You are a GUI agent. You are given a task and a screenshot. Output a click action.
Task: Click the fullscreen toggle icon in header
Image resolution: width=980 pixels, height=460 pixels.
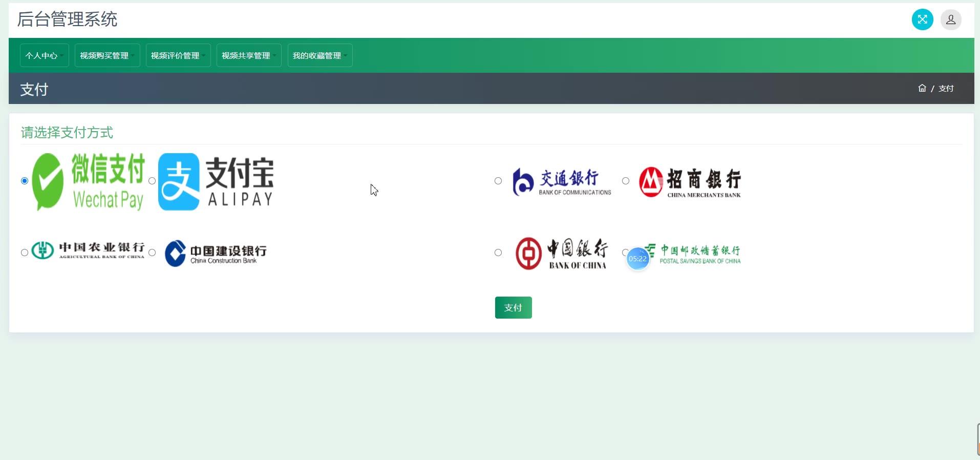(x=922, y=19)
